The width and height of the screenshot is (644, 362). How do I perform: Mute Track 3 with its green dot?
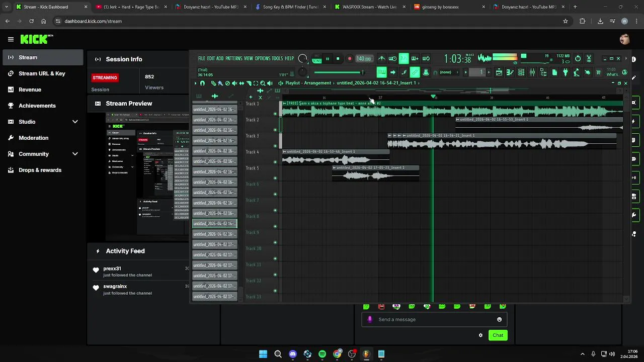[x=275, y=146]
